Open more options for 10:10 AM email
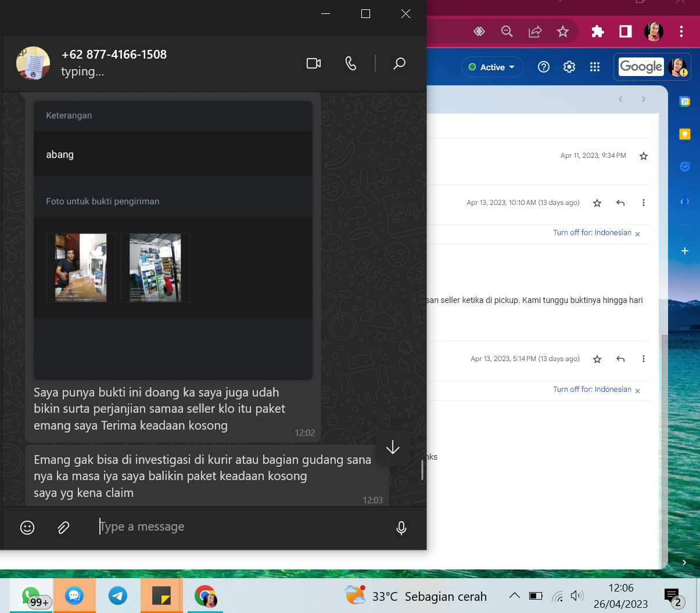This screenshot has height=613, width=700. 644,203
